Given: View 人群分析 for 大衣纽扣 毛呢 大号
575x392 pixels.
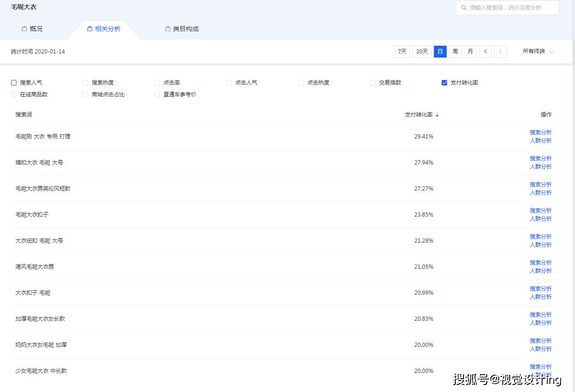Looking at the screenshot, I should click(541, 245).
